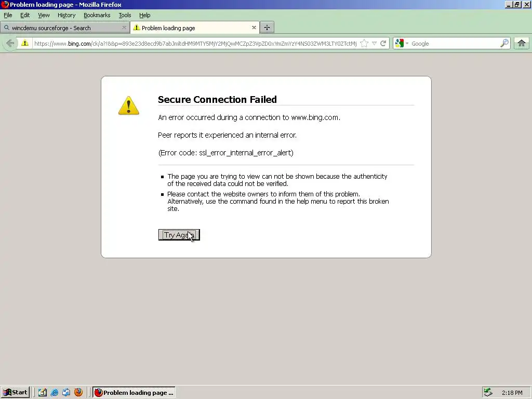Open the View menu
Viewport: 532px width, 399px height.
(44, 15)
